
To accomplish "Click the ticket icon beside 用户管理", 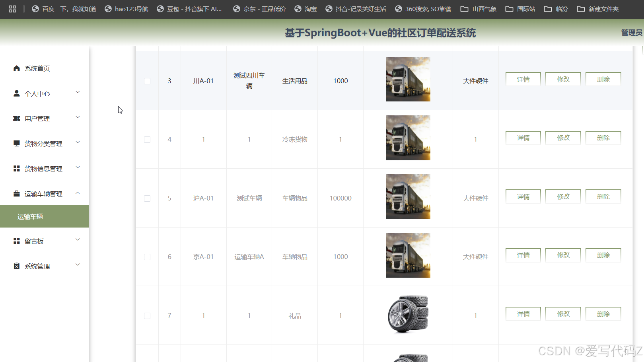I will click(x=16, y=119).
